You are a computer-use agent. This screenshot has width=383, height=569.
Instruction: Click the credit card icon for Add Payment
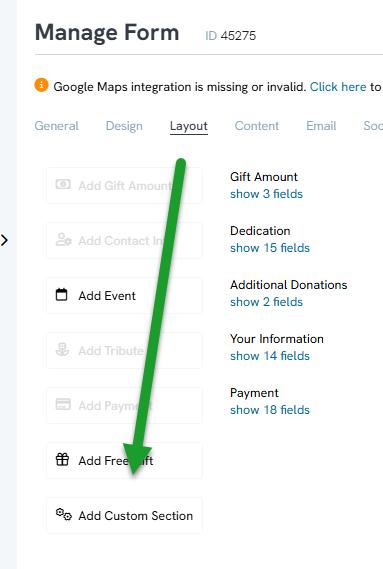[x=63, y=404]
